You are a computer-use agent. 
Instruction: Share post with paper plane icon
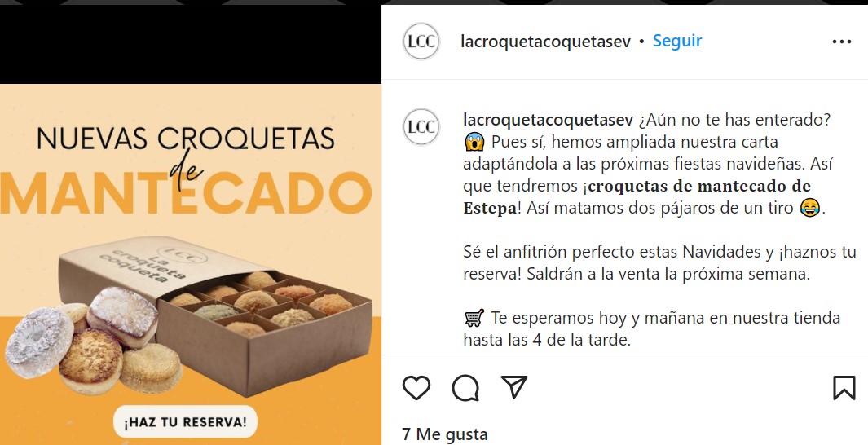513,387
